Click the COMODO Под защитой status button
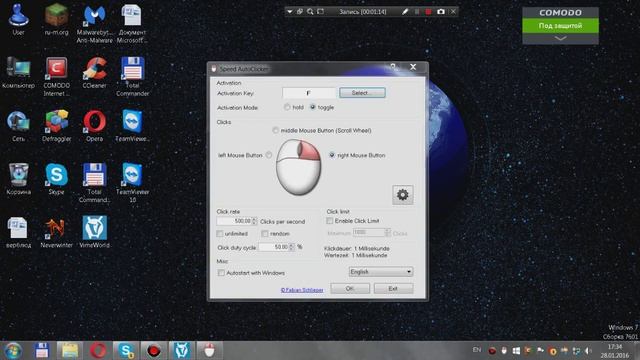This screenshot has width=640, height=360. (x=560, y=26)
